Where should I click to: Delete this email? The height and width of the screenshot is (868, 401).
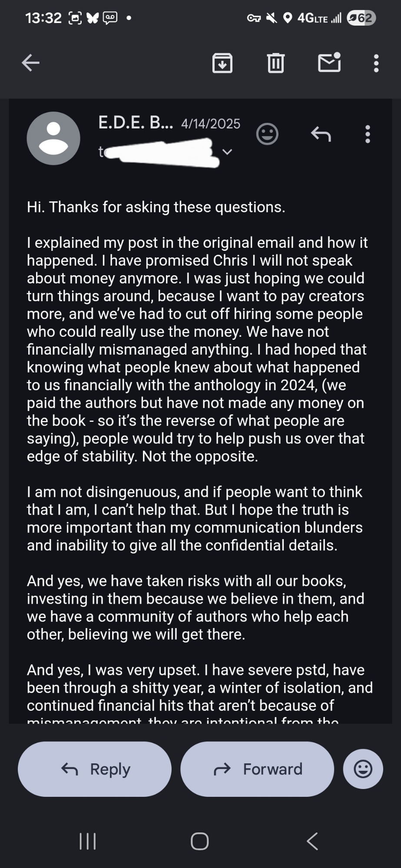pos(275,63)
